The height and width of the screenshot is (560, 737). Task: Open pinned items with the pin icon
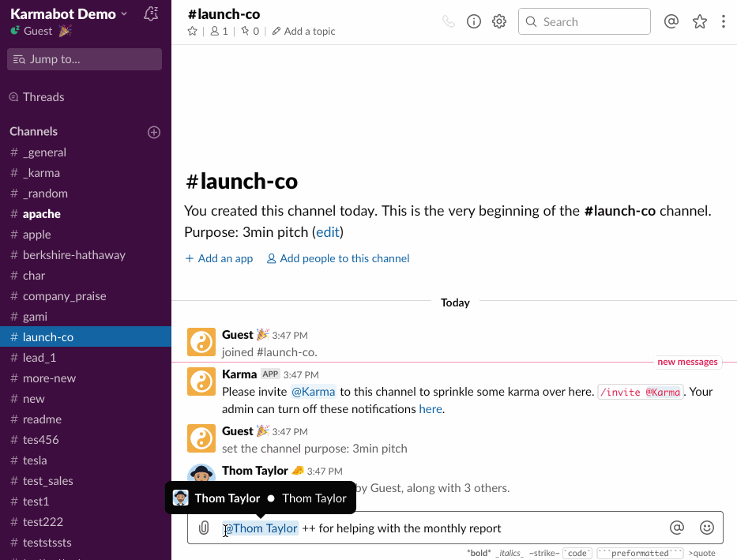[243, 31]
